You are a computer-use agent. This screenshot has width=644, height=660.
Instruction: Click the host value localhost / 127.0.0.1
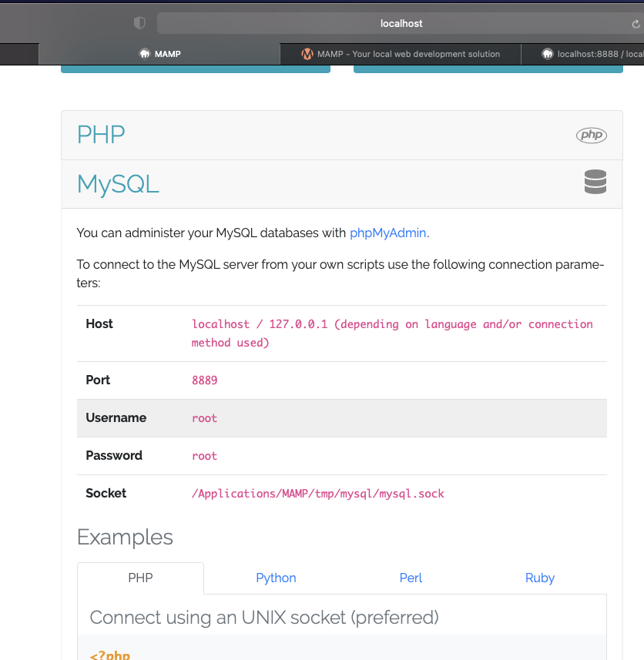[x=392, y=333]
